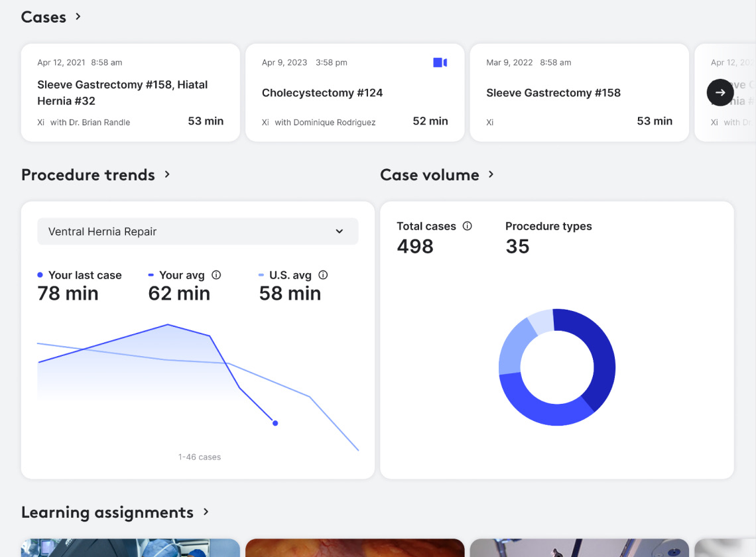Screen dimensions: 756x557
Task: Open the Cholecystectomy #124 case card
Action: (354, 93)
